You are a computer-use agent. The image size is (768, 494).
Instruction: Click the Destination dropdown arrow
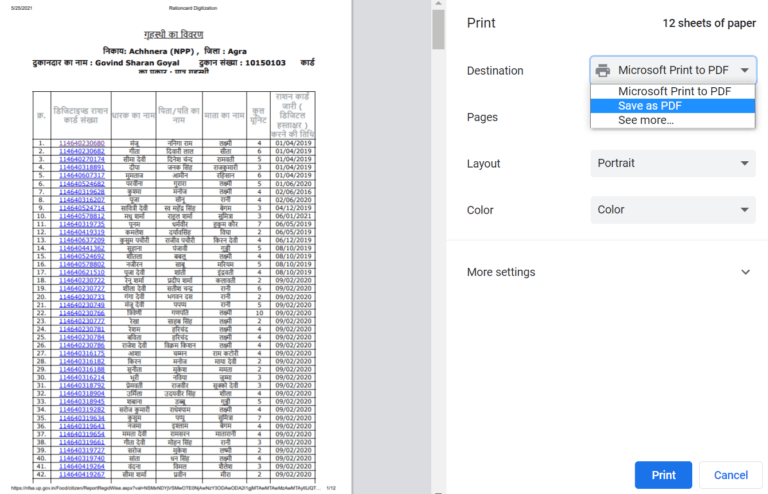(745, 70)
